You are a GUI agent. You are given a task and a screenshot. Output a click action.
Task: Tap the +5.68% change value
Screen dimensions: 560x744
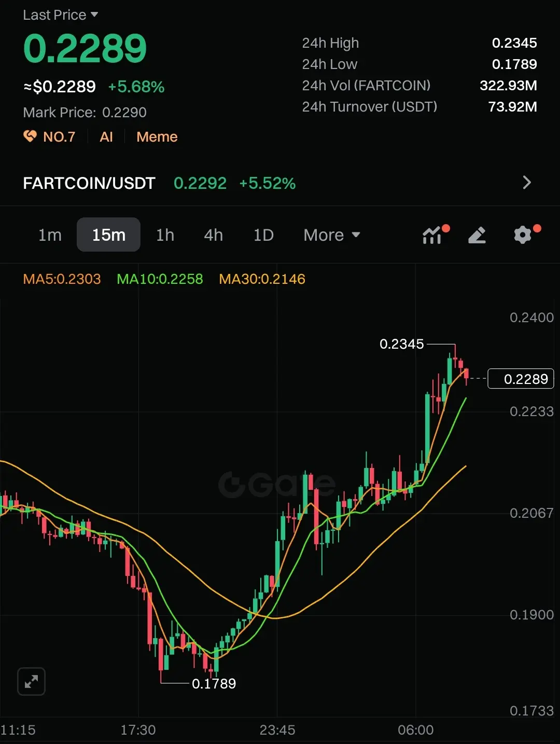click(x=136, y=87)
